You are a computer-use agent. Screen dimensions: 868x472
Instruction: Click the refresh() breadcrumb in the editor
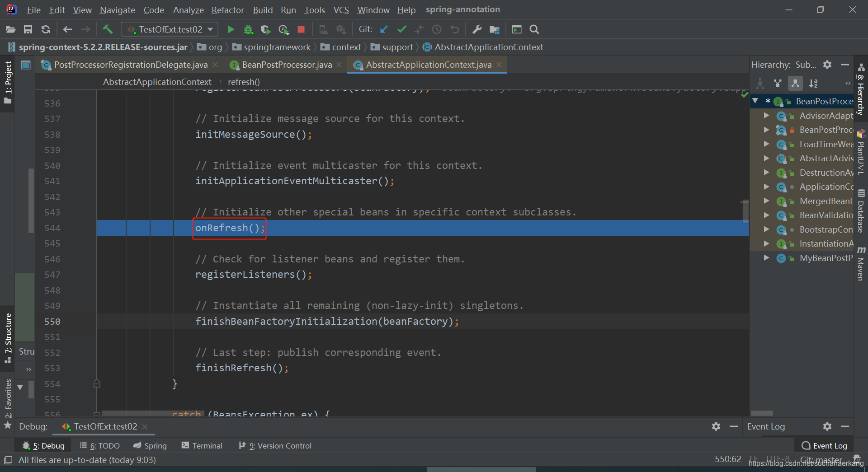[x=244, y=82]
